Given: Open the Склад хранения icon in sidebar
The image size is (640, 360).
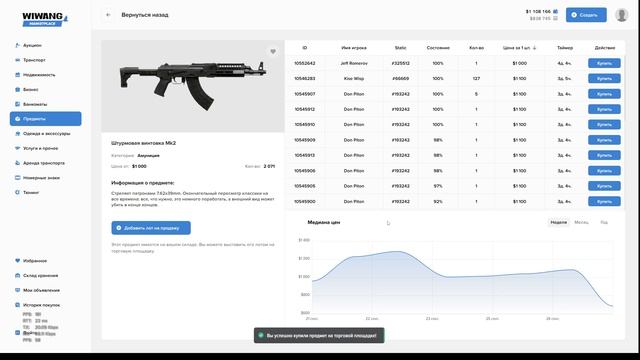Looking at the screenshot, I should 17,276.
